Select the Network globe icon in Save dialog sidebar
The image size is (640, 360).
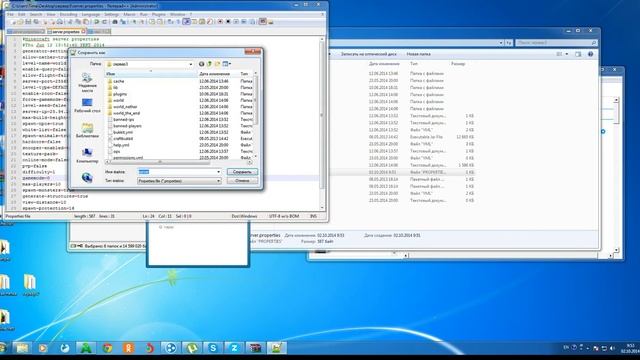tap(87, 178)
